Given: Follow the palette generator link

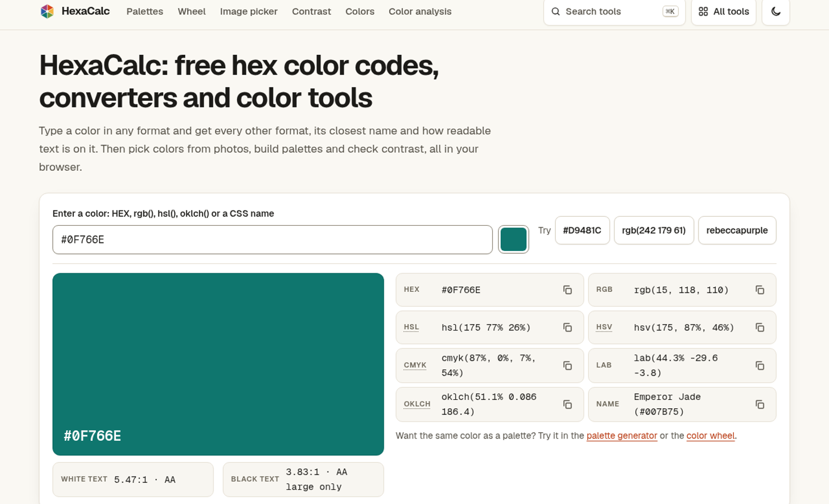Looking at the screenshot, I should pyautogui.click(x=622, y=436).
